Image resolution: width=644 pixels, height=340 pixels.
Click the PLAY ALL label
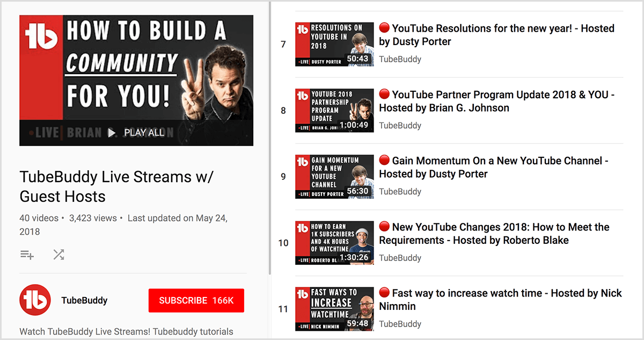click(x=144, y=132)
